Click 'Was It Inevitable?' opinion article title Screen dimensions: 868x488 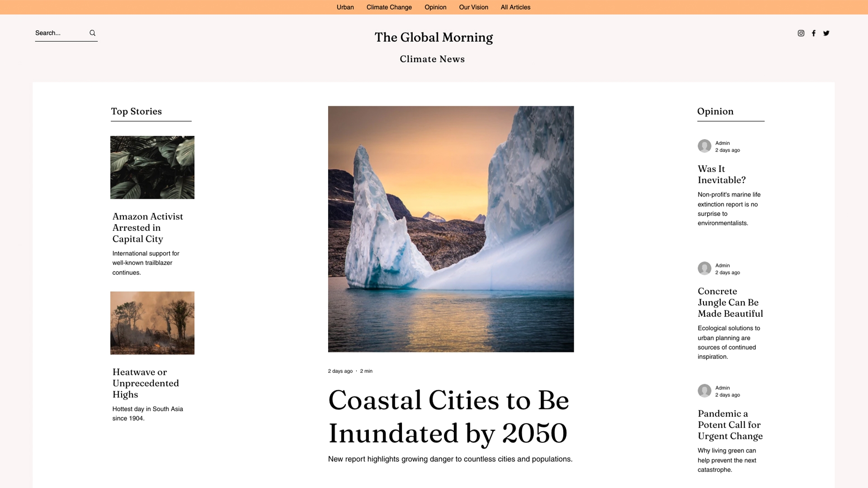tap(722, 174)
